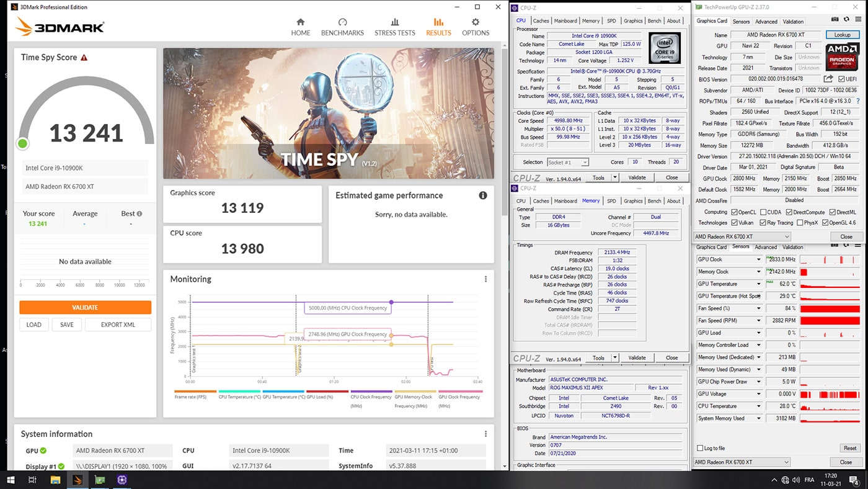This screenshot has height=489, width=868.
Task: Open the Advanced tab in top GPU-Z window
Action: pos(766,21)
